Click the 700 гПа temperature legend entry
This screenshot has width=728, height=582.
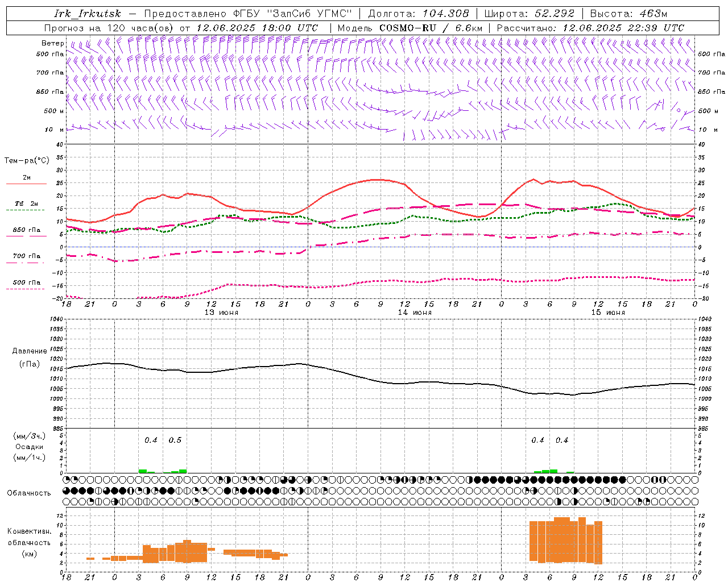click(27, 256)
